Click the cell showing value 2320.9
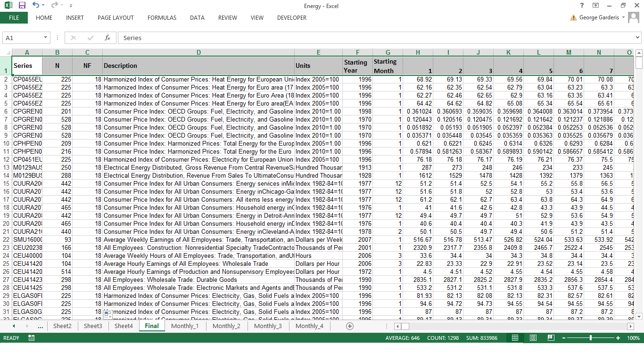 418,247
